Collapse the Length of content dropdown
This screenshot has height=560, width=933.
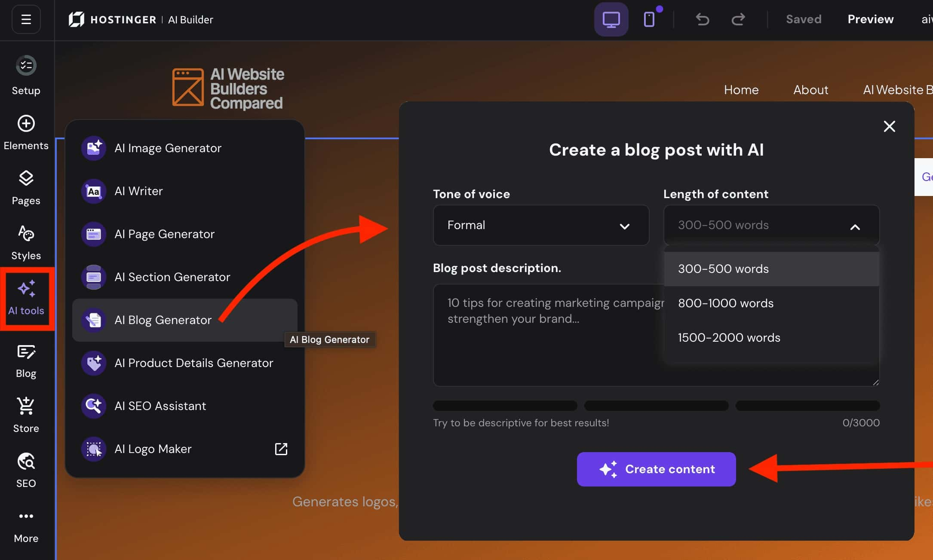pyautogui.click(x=771, y=225)
